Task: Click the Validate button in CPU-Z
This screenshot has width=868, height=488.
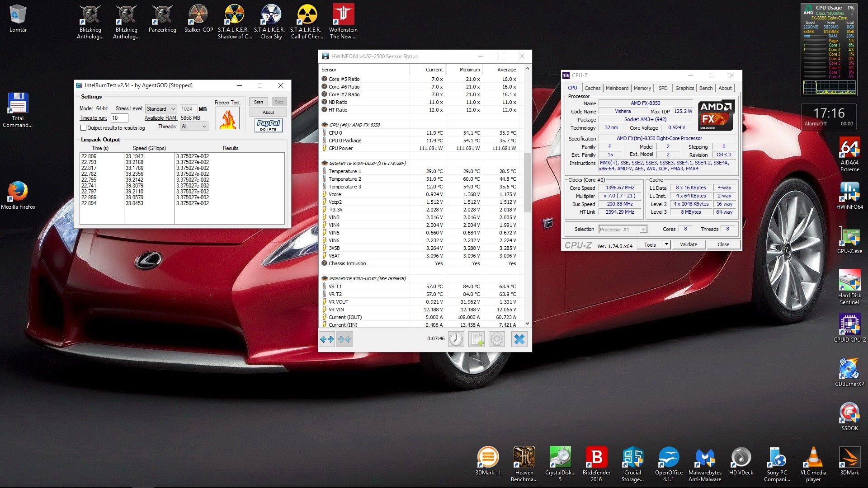Action: (688, 244)
